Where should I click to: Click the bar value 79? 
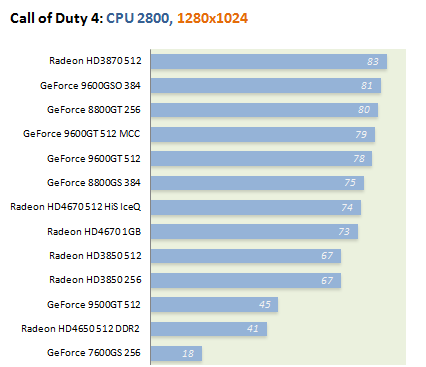[361, 134]
